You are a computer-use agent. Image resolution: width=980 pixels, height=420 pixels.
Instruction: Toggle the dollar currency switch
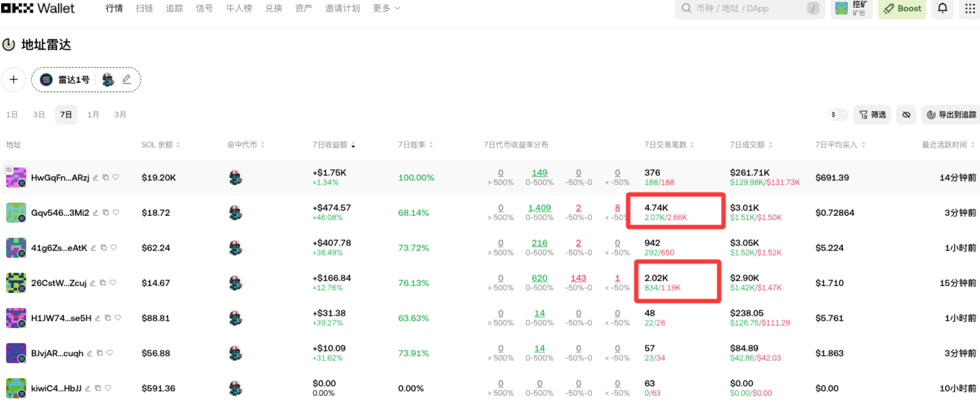tap(837, 115)
